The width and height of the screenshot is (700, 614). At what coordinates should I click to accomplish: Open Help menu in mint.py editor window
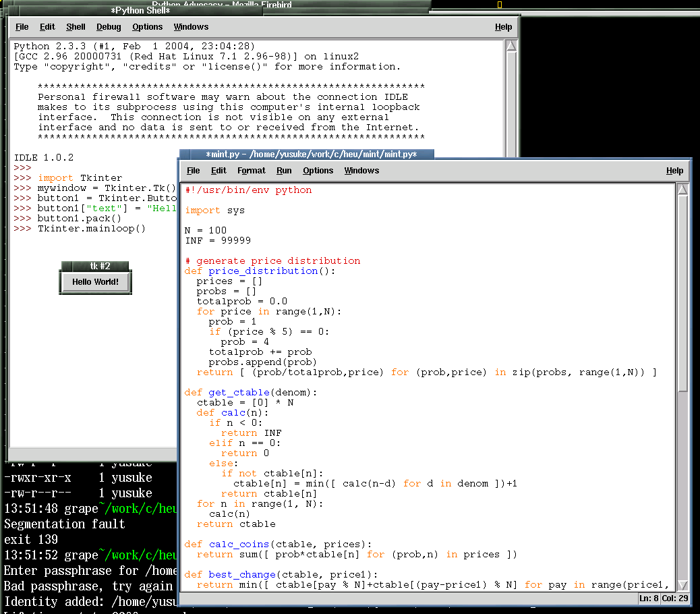pos(674,171)
